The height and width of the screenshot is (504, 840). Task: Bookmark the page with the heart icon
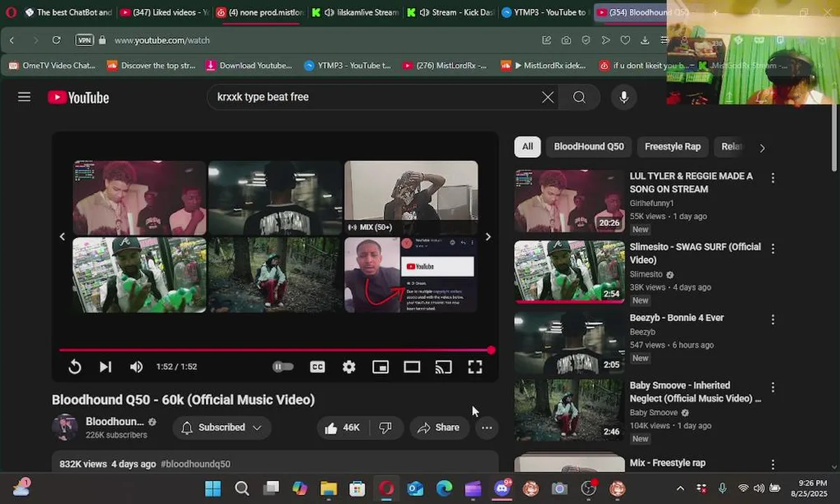[625, 40]
